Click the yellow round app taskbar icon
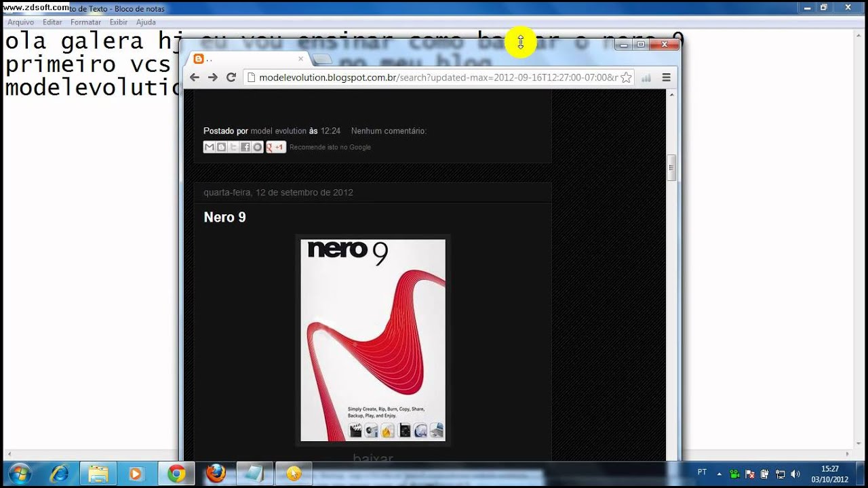 click(294, 474)
